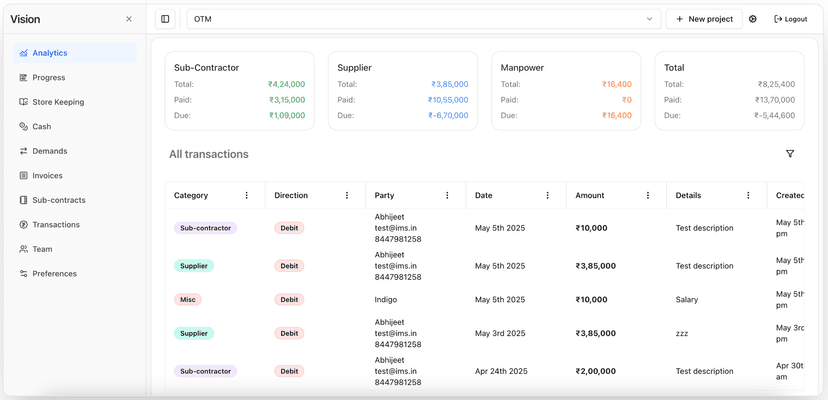
Task: Open Amount column options menu
Action: click(x=648, y=196)
